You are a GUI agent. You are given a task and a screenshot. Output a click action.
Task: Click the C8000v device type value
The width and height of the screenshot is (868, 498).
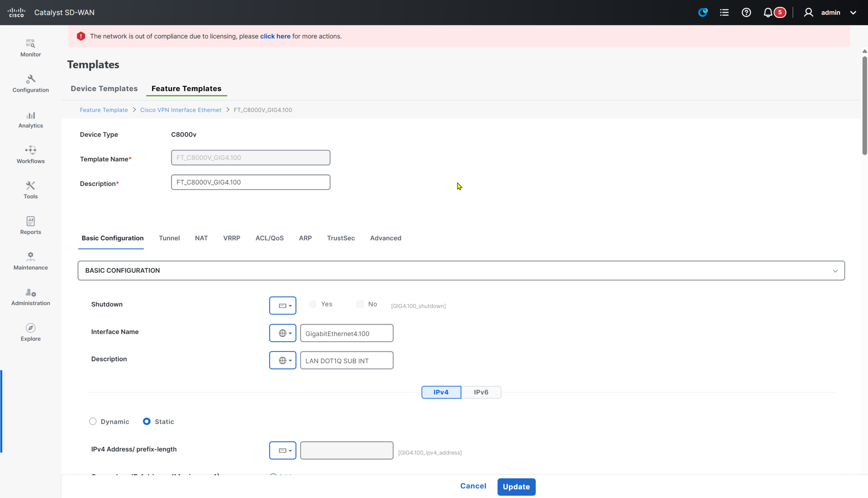tap(184, 134)
